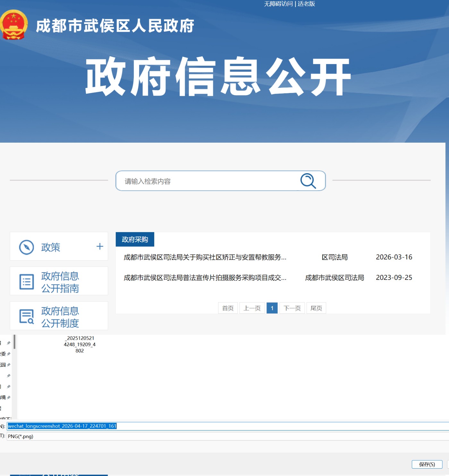The width and height of the screenshot is (449, 476).
Task: Unpin the 花园 folder in the sidebar
Action: [x=9, y=364]
